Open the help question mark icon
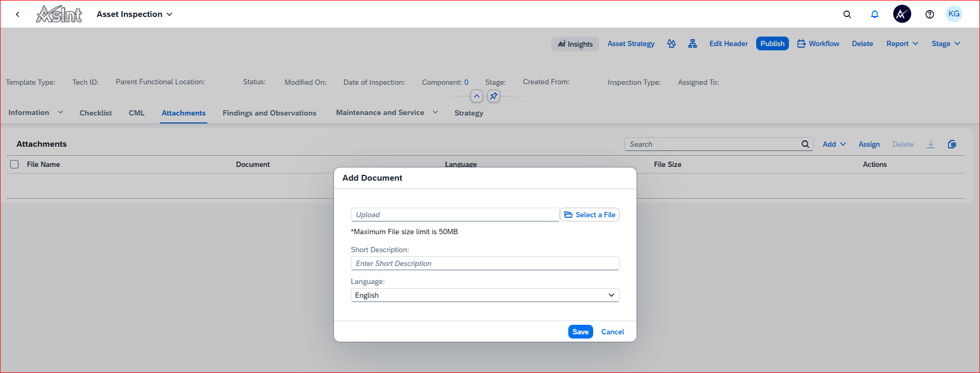Viewport: 980px width, 373px height. point(930,14)
